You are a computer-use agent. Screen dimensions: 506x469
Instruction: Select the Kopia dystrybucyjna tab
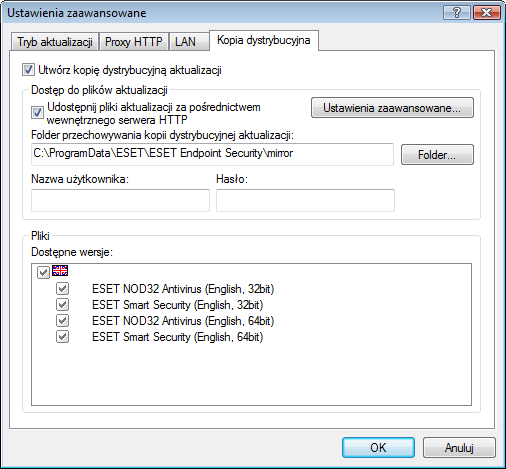pos(264,40)
